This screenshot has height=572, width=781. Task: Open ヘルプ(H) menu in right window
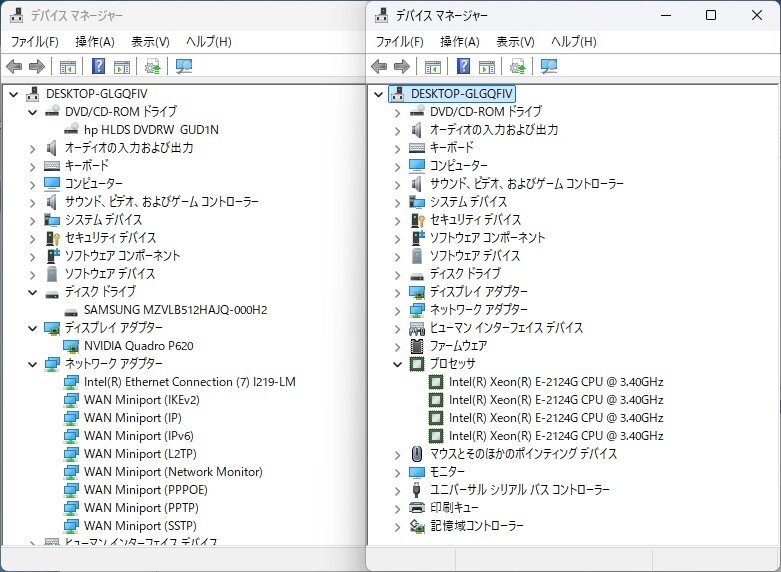[x=574, y=41]
